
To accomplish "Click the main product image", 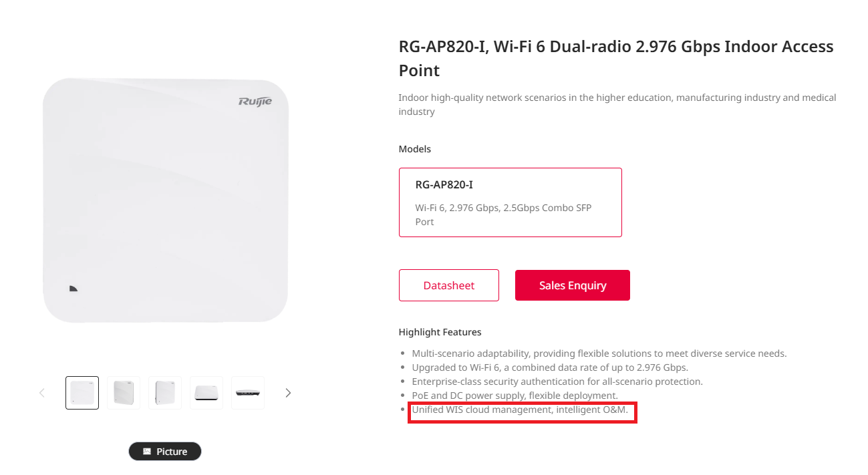I will pyautogui.click(x=166, y=200).
